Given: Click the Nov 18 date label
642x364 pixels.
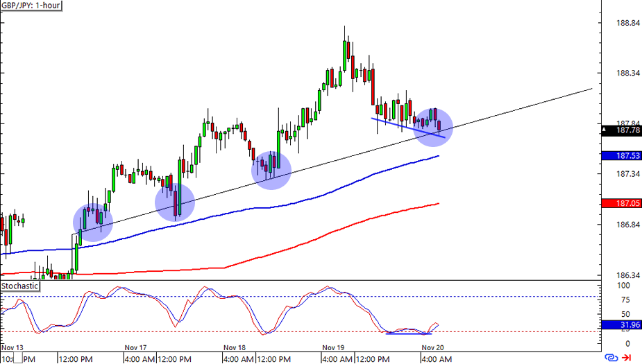Looking at the screenshot, I should tap(234, 347).
